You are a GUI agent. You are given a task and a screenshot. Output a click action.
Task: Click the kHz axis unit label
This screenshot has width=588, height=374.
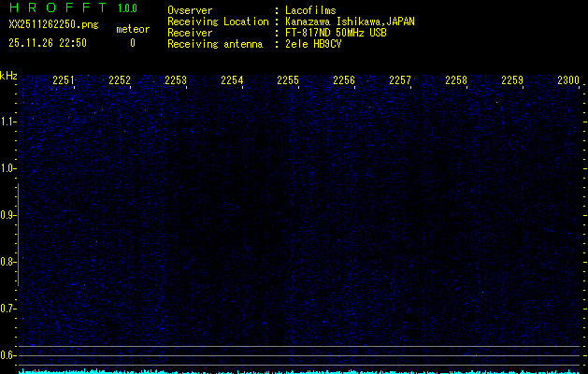click(8, 76)
